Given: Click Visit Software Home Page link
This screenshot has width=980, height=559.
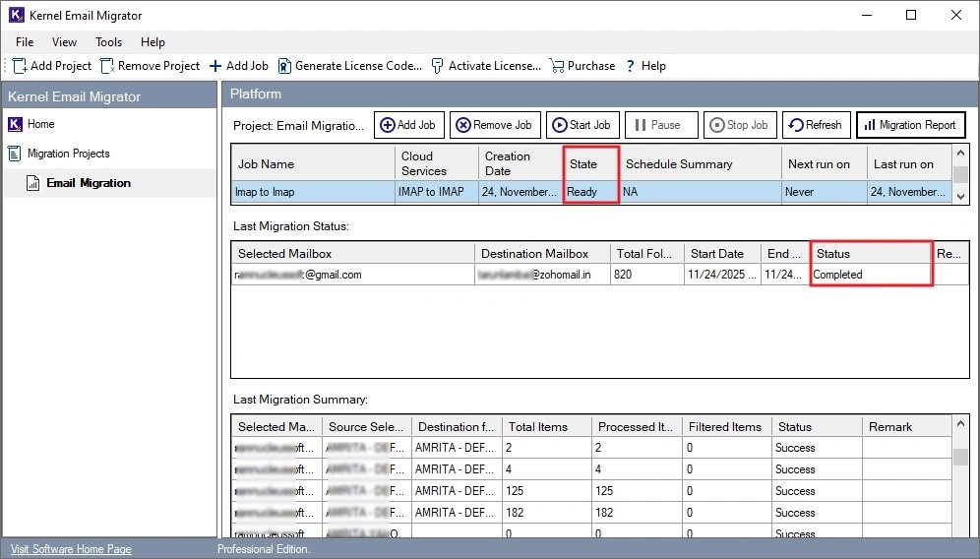Looking at the screenshot, I should click(x=70, y=549).
